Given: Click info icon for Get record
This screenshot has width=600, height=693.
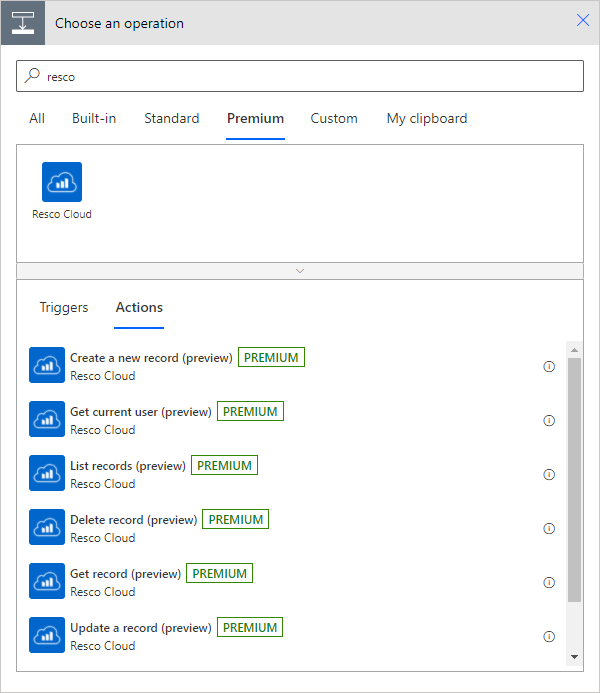Looking at the screenshot, I should pos(549,583).
